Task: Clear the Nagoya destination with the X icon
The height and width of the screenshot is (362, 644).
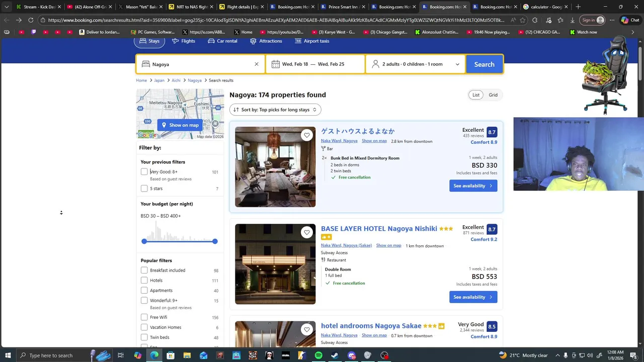Action: 256,64
